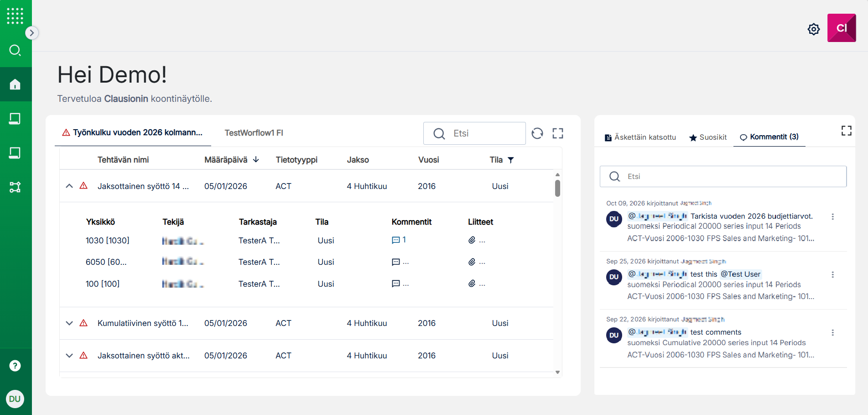This screenshot has height=415, width=868.
Task: Open the DU user avatar in sidebar
Action: click(x=15, y=399)
